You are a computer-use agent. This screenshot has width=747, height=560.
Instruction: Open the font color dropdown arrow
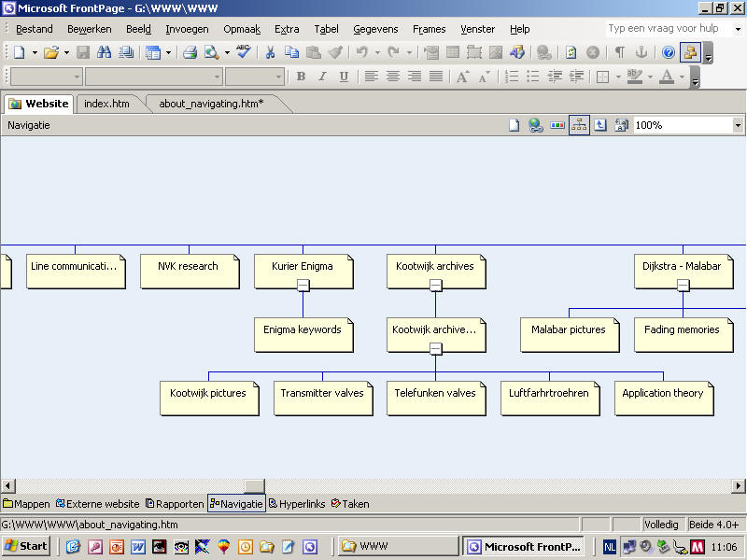(x=683, y=77)
